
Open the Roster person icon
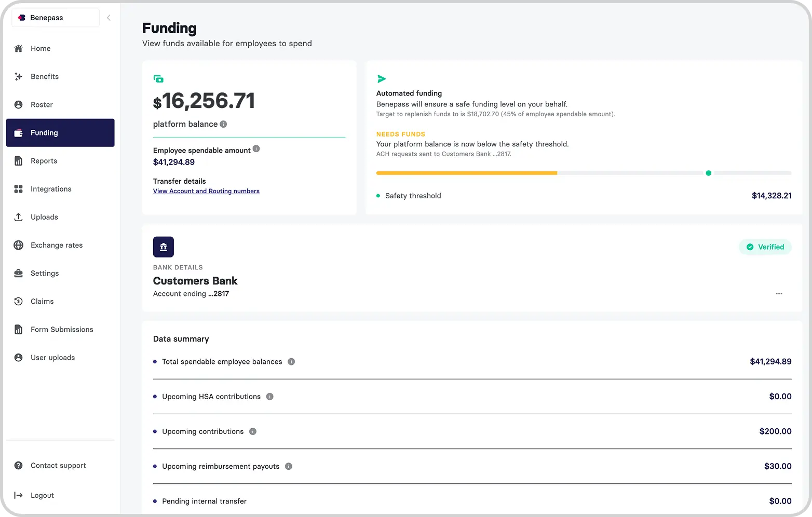pyautogui.click(x=18, y=104)
